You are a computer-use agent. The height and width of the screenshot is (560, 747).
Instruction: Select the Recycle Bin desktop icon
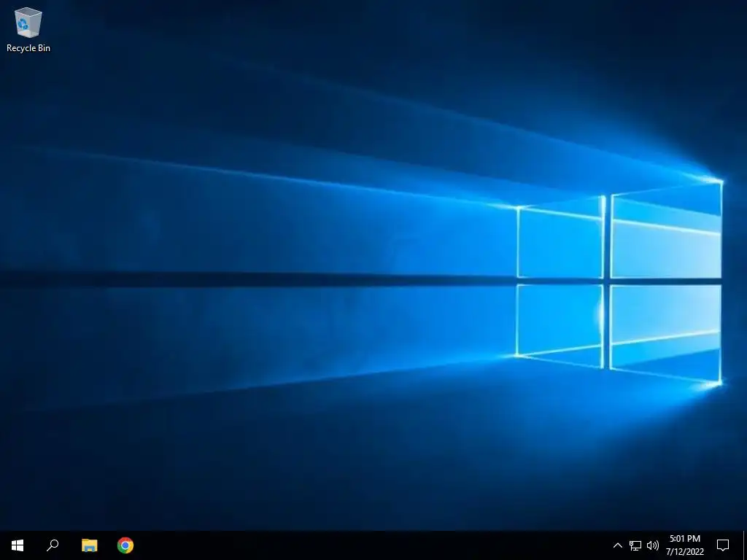click(28, 29)
